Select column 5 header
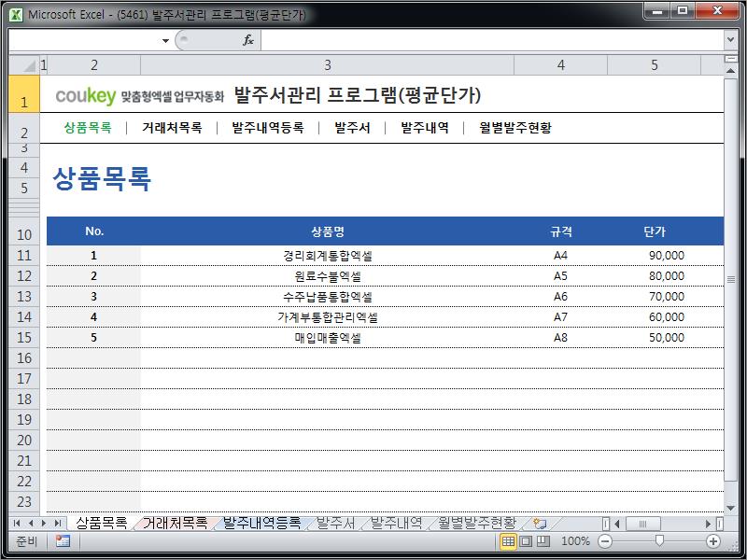The image size is (747, 560). [655, 64]
